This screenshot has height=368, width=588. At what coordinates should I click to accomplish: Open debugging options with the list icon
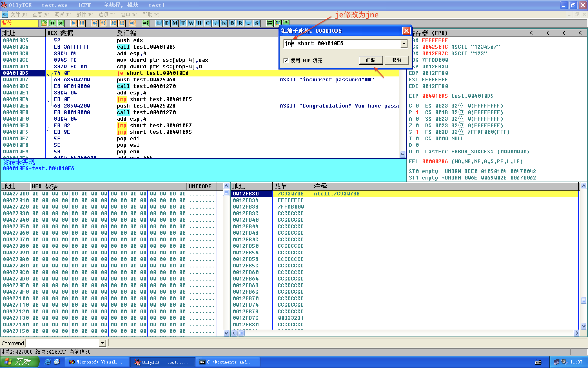(x=270, y=23)
